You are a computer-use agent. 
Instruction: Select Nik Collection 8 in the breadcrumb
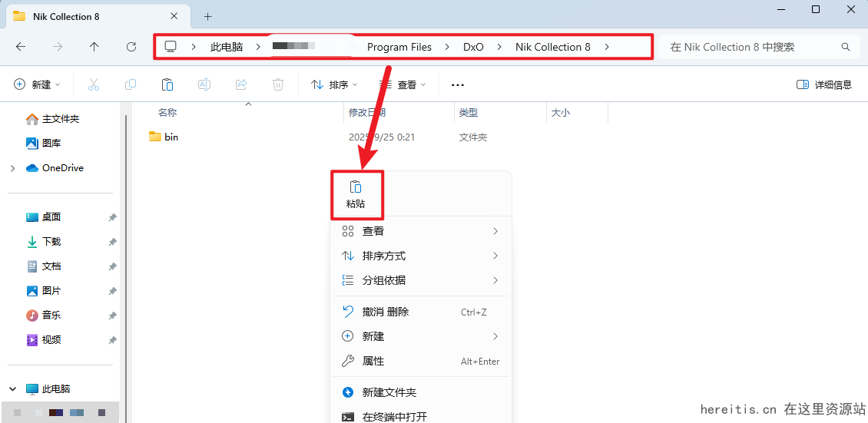pos(552,47)
